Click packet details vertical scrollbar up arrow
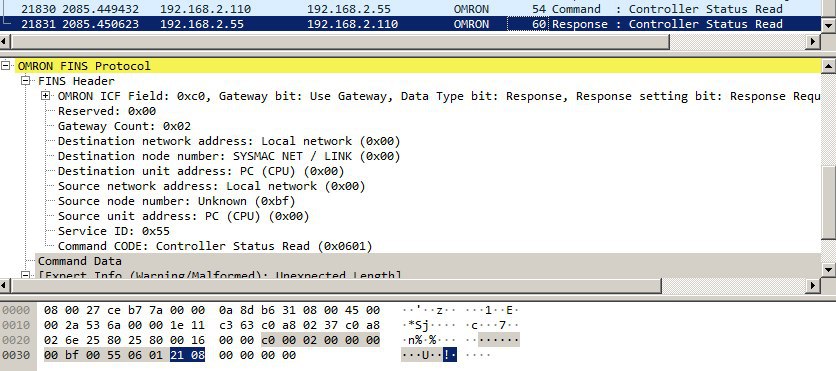The height and width of the screenshot is (371, 836). coord(829,66)
